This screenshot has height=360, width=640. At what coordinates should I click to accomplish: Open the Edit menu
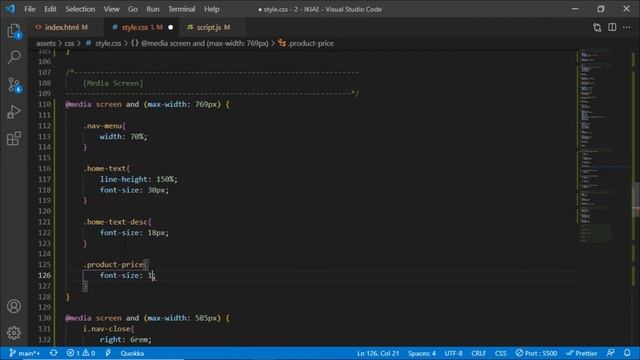[50, 9]
